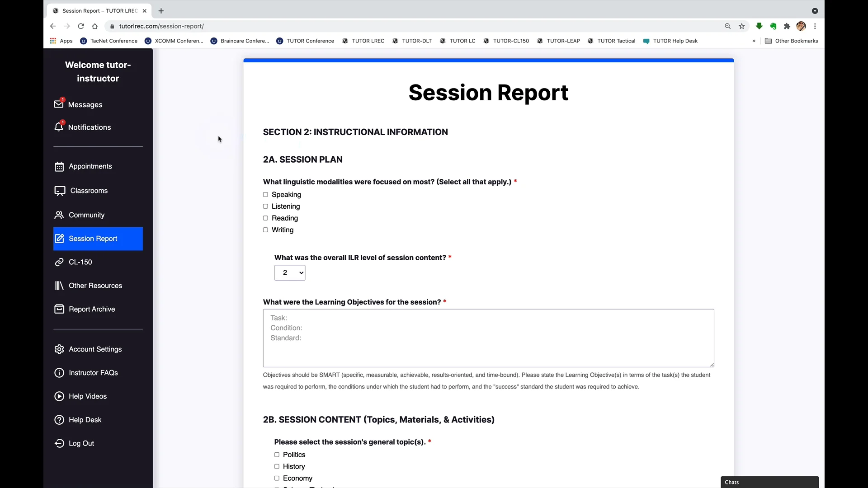Open the TUTOR Tactical bookmark
This screenshot has height=488, width=868.
point(611,41)
